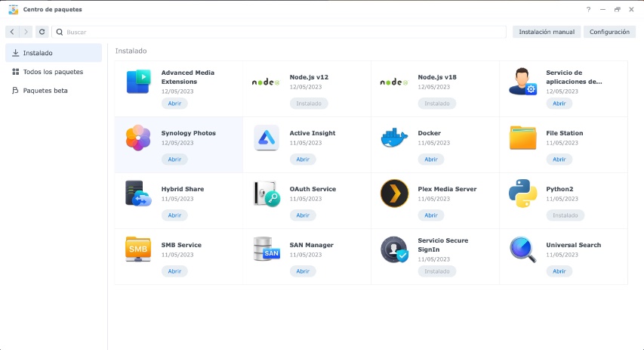Click the Synology Photos flower icon
Screen dimensions: 644x350
[x=138, y=138]
